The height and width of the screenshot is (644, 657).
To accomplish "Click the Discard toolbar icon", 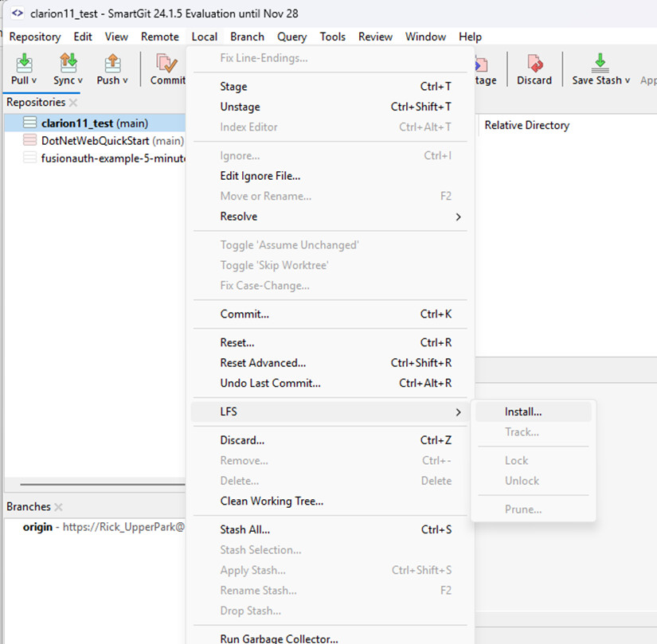I will pos(534,63).
